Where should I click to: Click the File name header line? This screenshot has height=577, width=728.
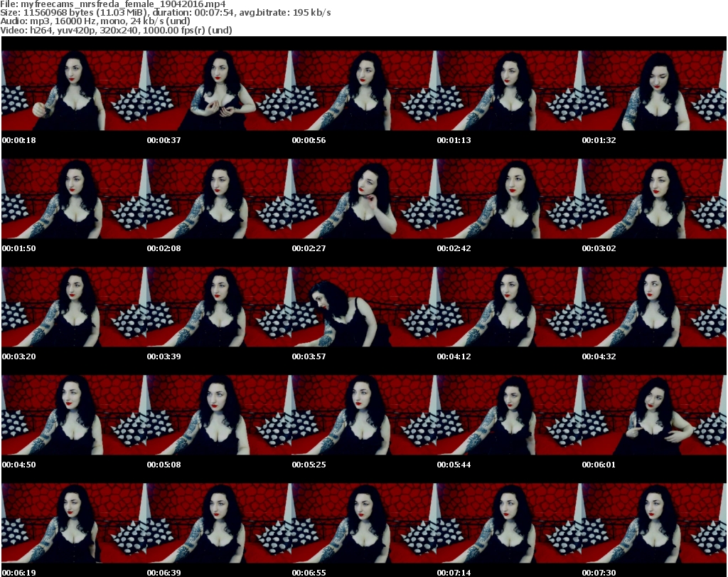click(113, 4)
